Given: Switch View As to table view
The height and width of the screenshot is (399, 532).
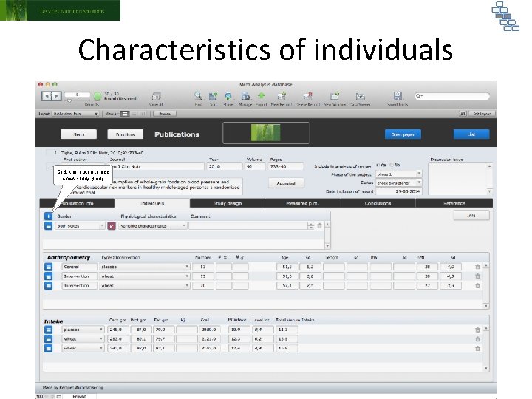Looking at the screenshot, I should (143, 114).
